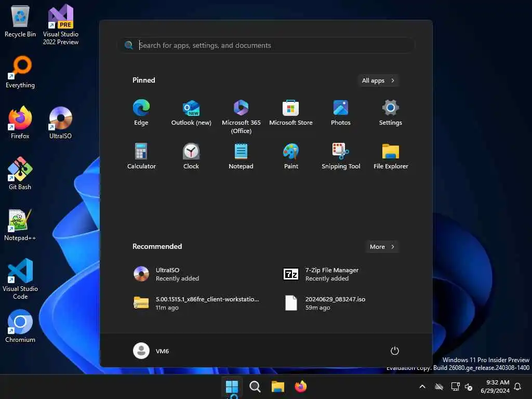Viewport: 532px width, 399px height.
Task: Select the UltraISO desktop shortcut
Action: (60, 123)
